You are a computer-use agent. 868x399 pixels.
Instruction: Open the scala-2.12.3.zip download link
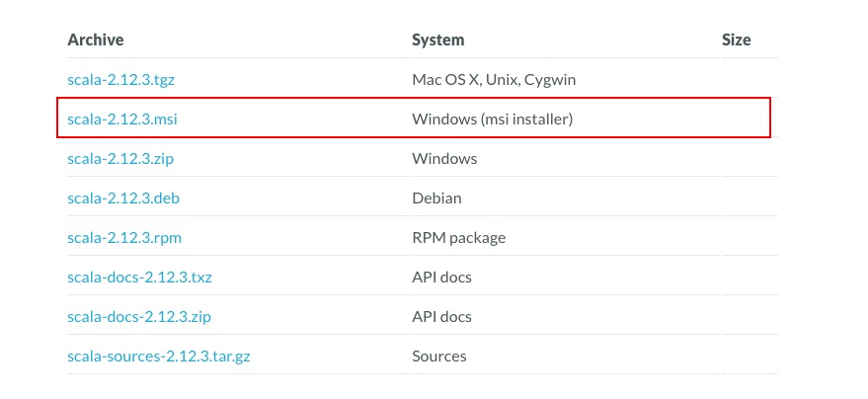click(x=120, y=159)
